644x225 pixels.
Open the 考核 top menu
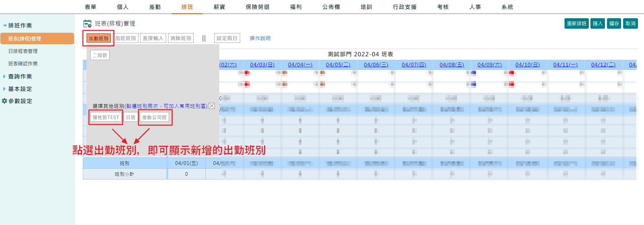coord(443,7)
